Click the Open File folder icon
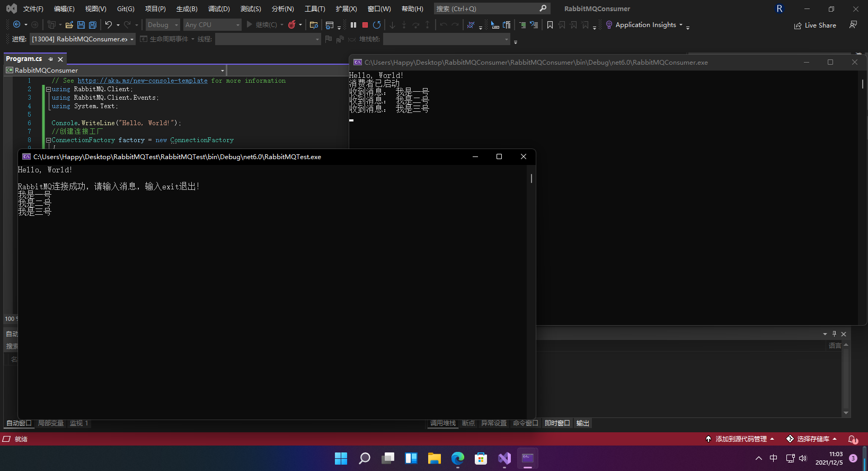The height and width of the screenshot is (471, 868). click(x=69, y=25)
